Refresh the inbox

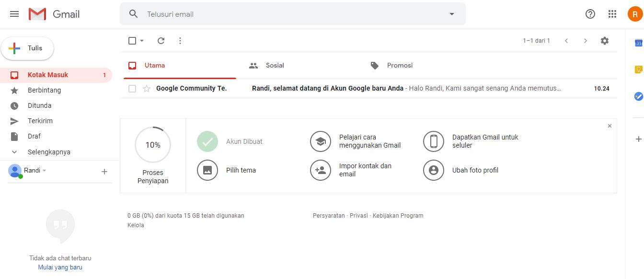[x=161, y=41]
